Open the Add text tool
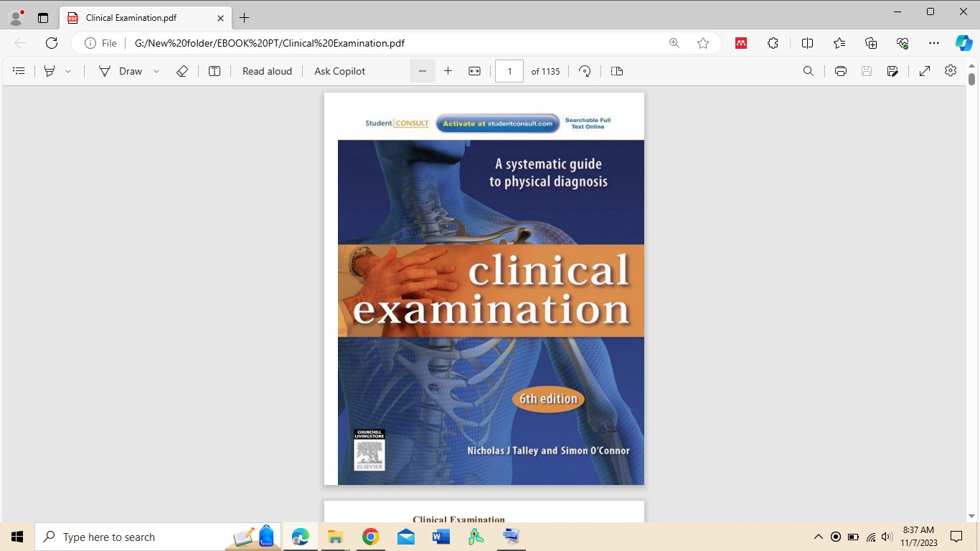Viewport: 980px width, 551px height. pyautogui.click(x=214, y=71)
